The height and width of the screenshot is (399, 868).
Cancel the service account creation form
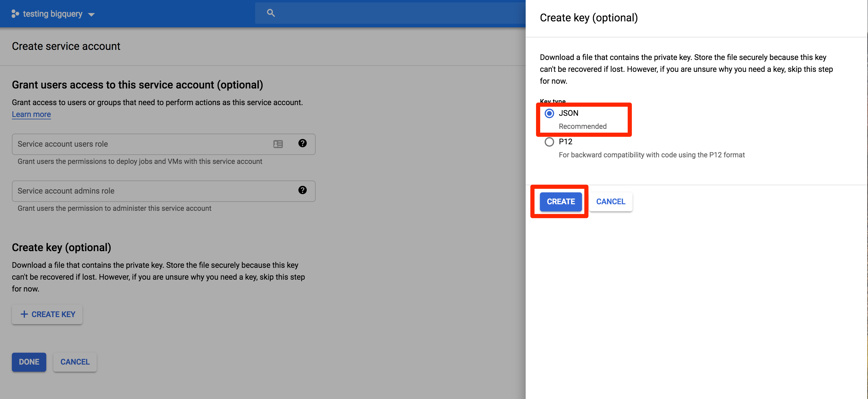tap(75, 362)
